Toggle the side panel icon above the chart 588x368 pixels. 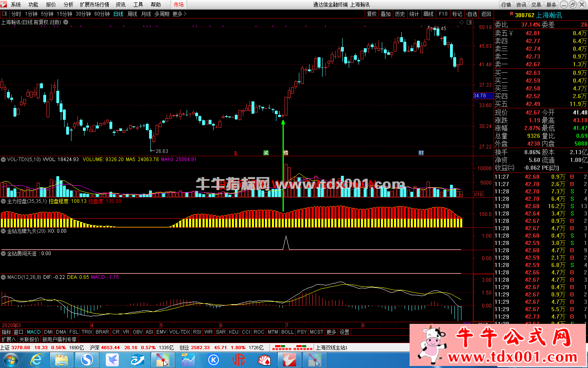[x=469, y=22]
